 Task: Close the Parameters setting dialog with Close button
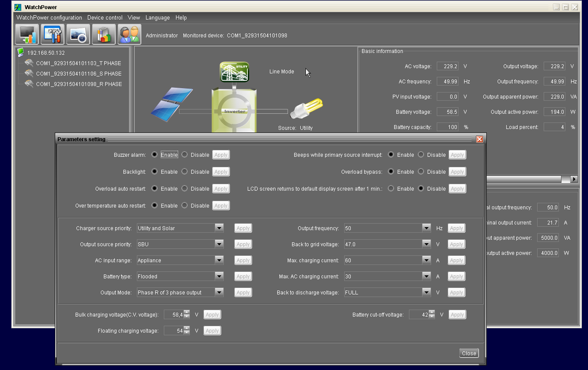[469, 353]
